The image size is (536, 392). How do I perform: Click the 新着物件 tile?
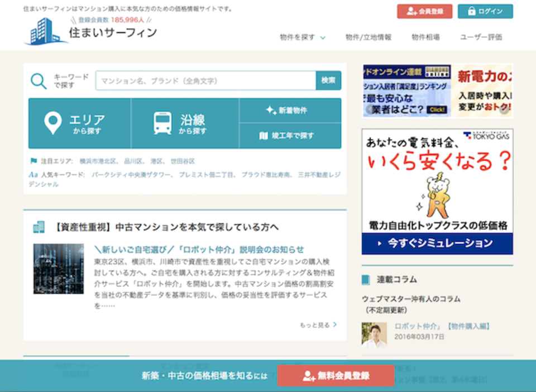290,111
